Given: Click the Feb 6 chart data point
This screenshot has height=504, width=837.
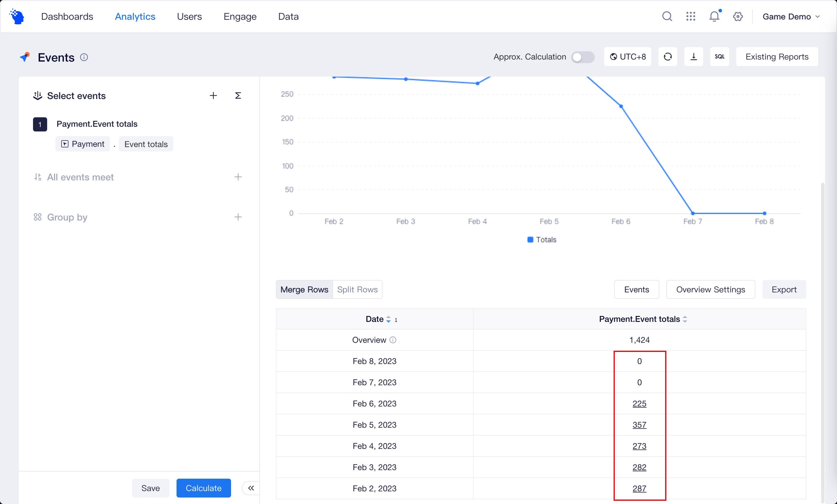Looking at the screenshot, I should (621, 106).
